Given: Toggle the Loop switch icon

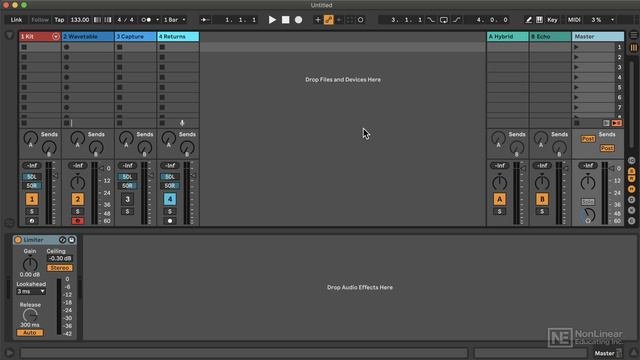Looking at the screenshot, I should [444, 20].
